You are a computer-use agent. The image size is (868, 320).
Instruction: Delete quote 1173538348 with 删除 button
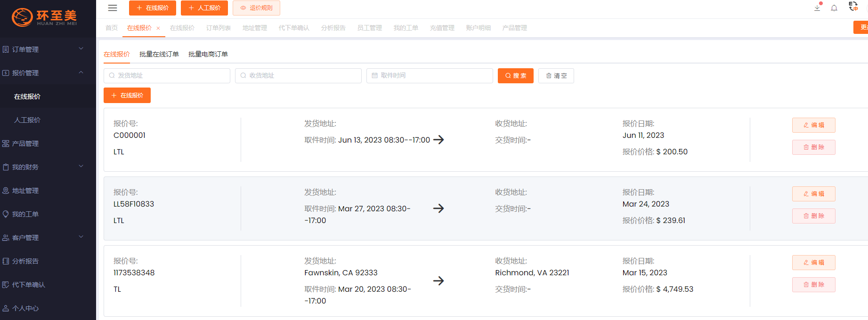[813, 285]
